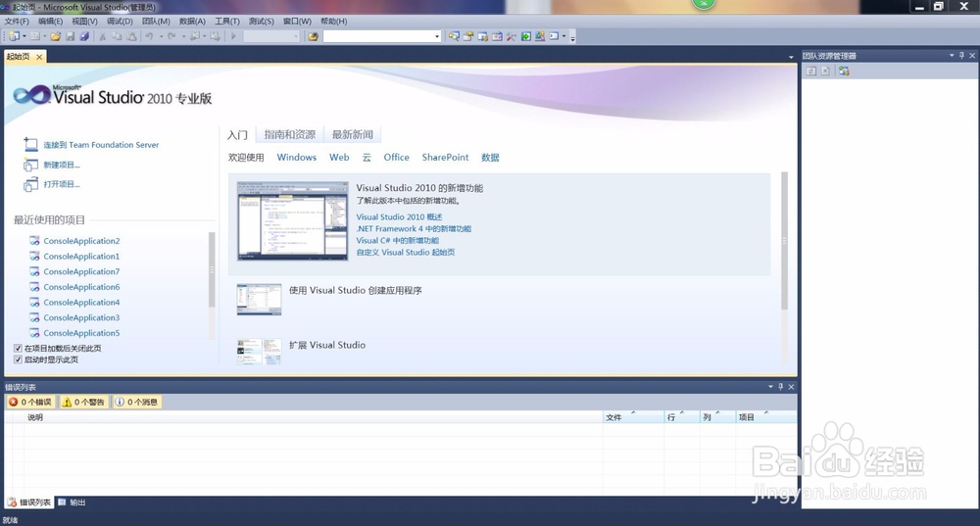Expand the Find combo box arrow

[x=437, y=36]
